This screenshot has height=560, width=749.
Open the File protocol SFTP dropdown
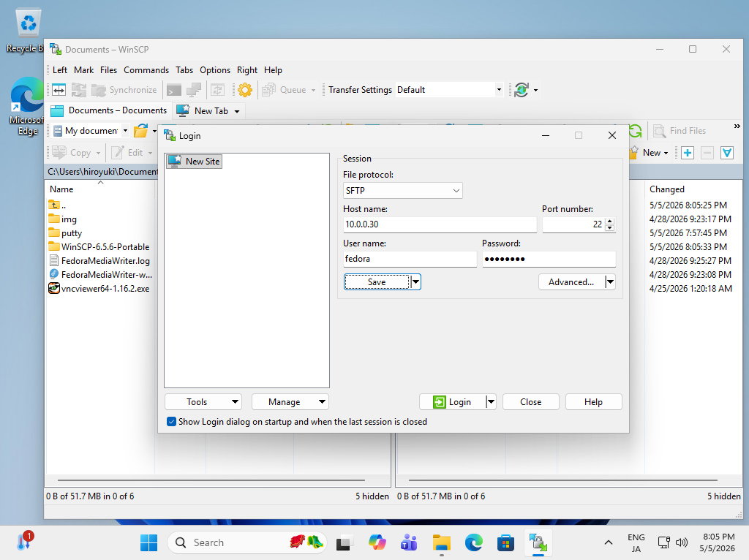pos(403,191)
